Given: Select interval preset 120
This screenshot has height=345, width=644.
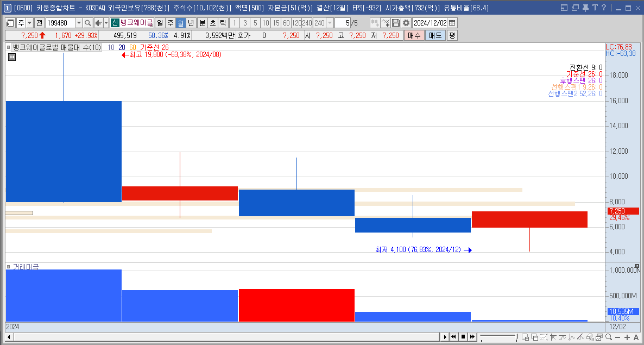Looking at the screenshot, I should (x=296, y=23).
